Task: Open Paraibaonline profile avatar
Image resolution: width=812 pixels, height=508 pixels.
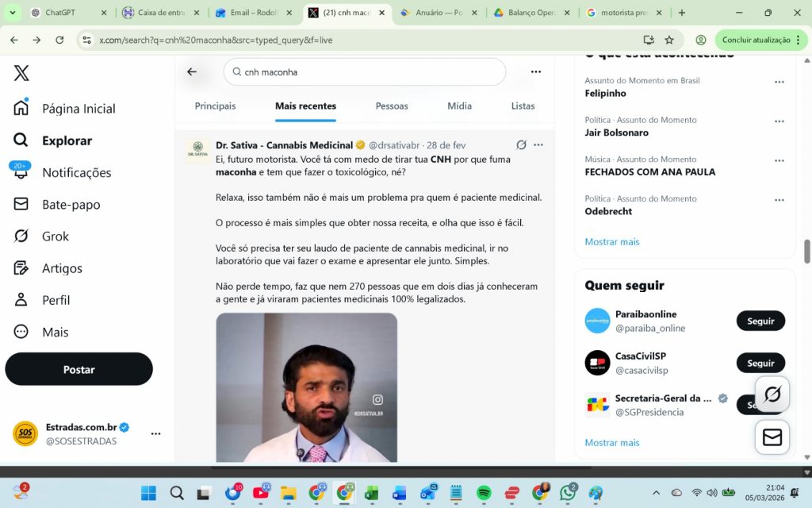Action: (597, 321)
